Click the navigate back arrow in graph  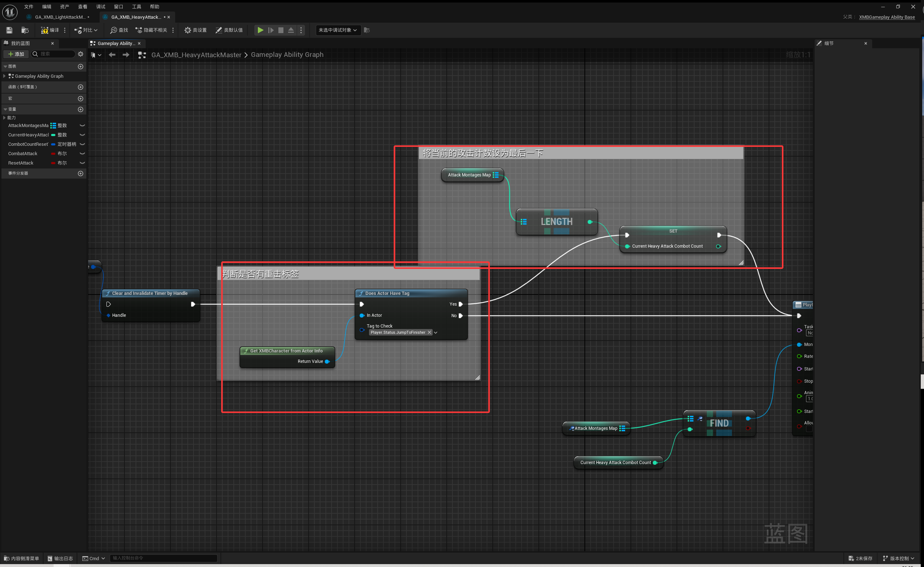pos(112,55)
